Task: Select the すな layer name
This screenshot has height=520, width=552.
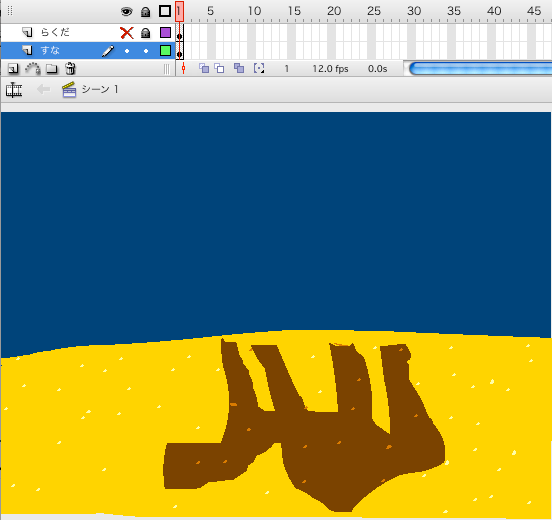Action: click(50, 50)
